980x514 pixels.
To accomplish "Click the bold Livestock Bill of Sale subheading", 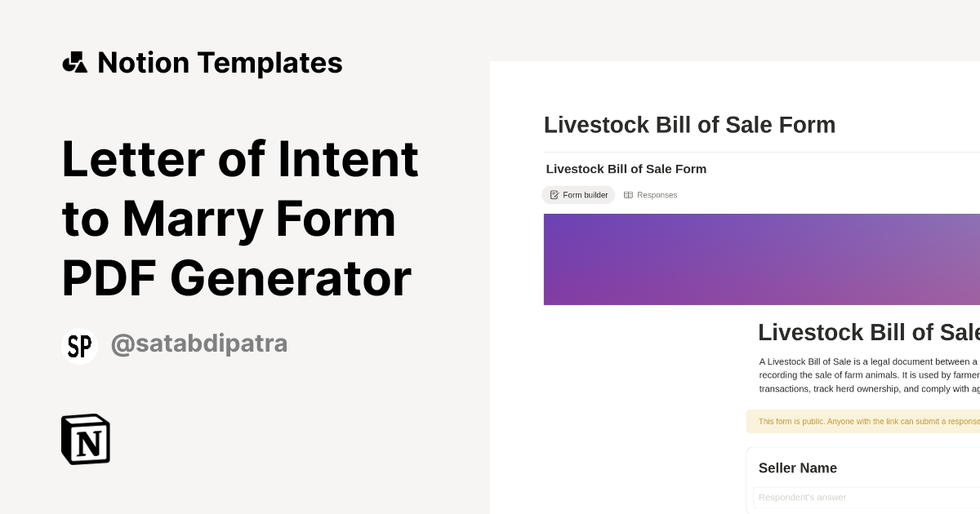I will coord(626,169).
